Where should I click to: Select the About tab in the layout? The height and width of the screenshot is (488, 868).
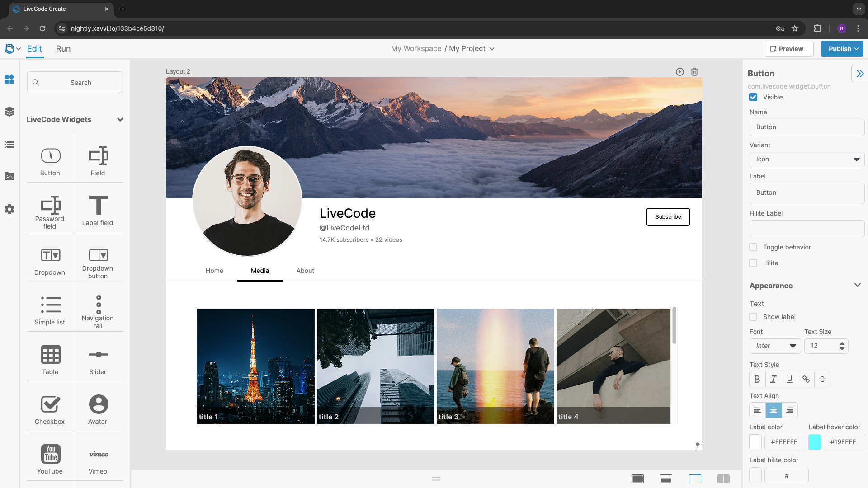coord(305,271)
